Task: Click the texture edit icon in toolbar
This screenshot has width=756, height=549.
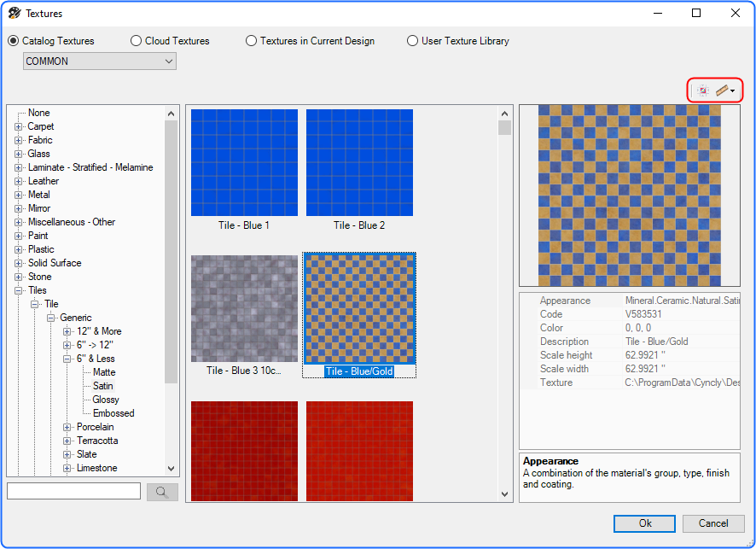Action: click(x=702, y=91)
